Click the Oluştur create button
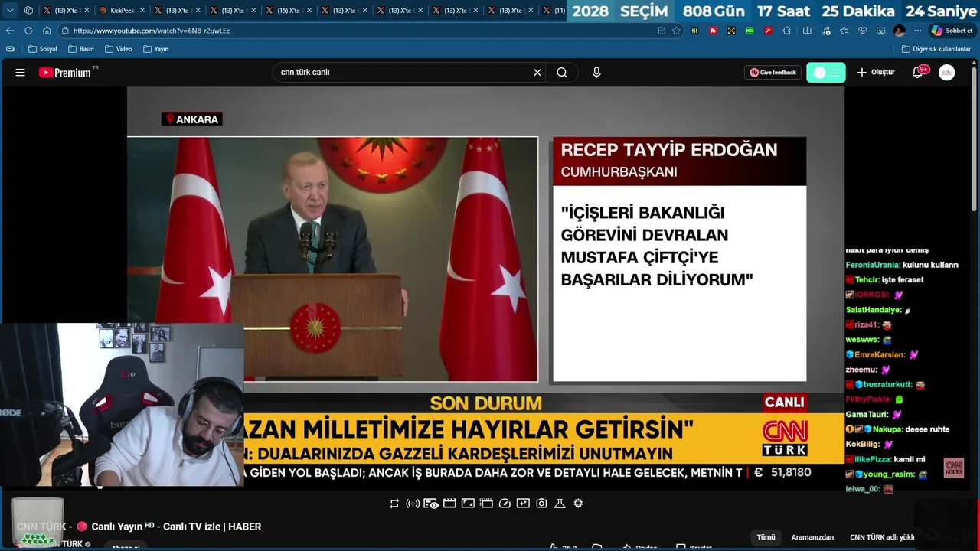Viewport: 980px width, 551px height. tap(875, 73)
